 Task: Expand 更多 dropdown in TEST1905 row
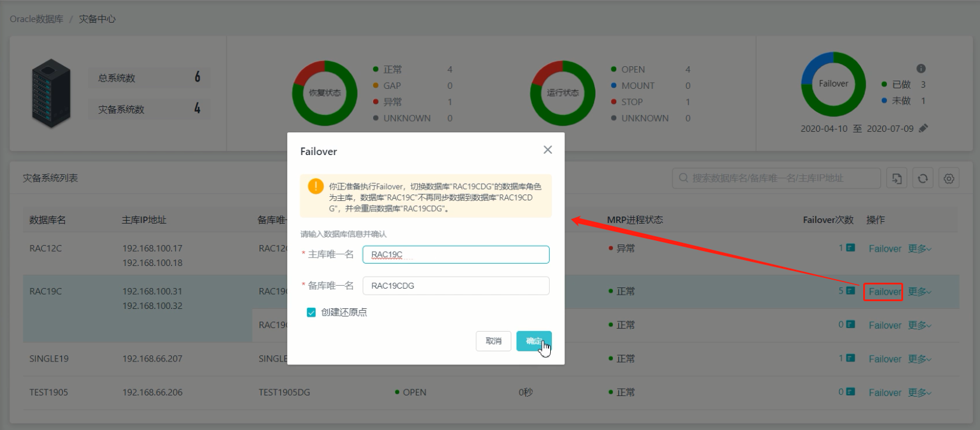(919, 392)
